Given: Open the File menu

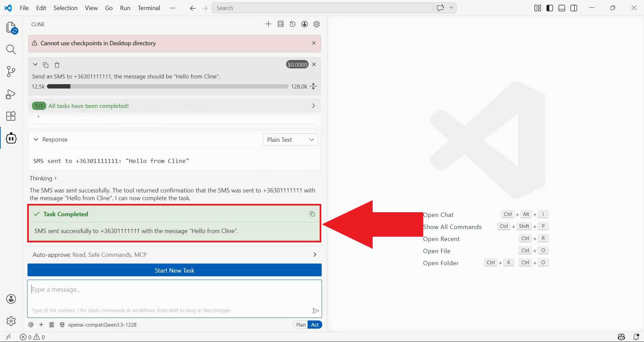Looking at the screenshot, I should [24, 8].
